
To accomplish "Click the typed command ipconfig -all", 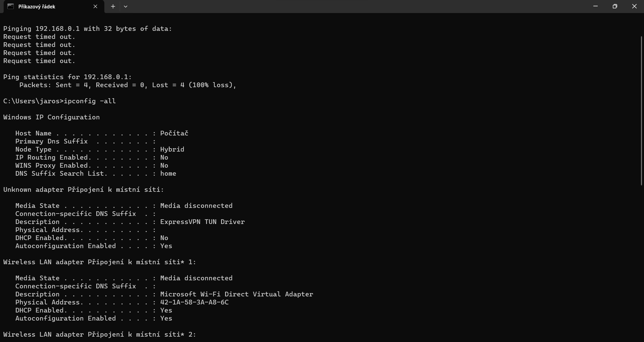I will [90, 101].
